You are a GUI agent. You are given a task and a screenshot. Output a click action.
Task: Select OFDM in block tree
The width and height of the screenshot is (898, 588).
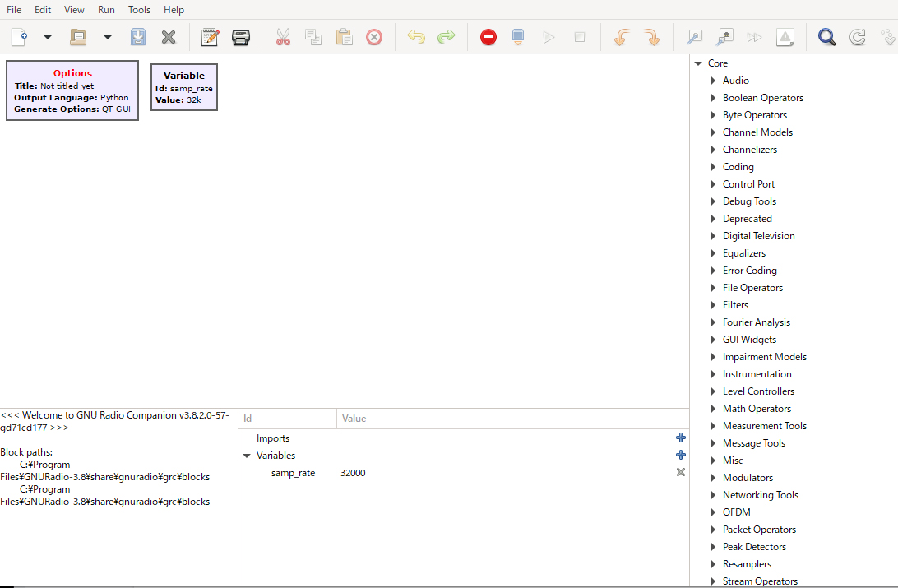pos(737,512)
